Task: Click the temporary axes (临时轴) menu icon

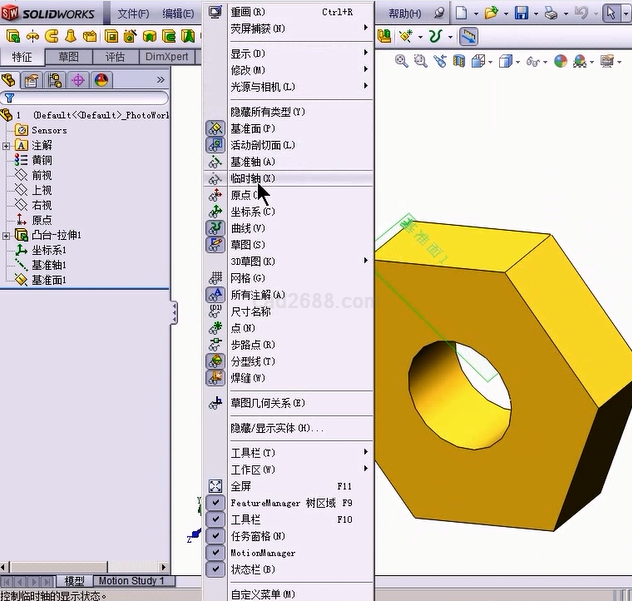Action: pyautogui.click(x=215, y=178)
